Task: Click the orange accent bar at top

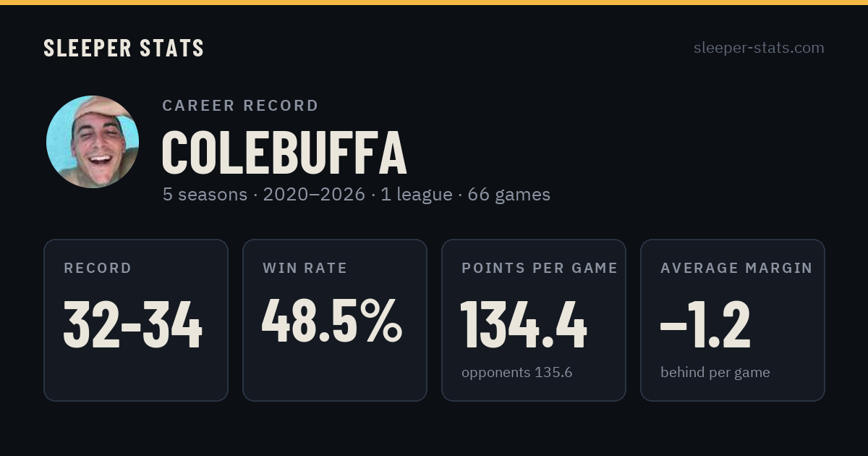Action: coord(434,2)
